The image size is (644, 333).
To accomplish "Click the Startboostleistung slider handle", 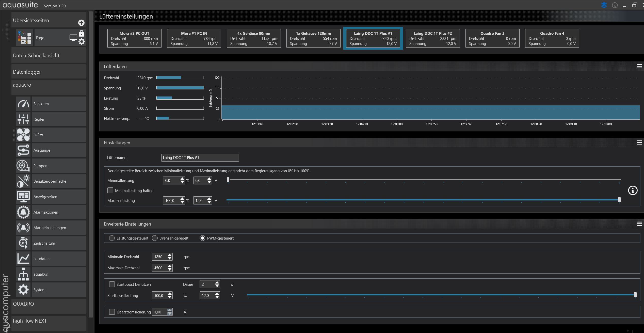I will 635,295.
